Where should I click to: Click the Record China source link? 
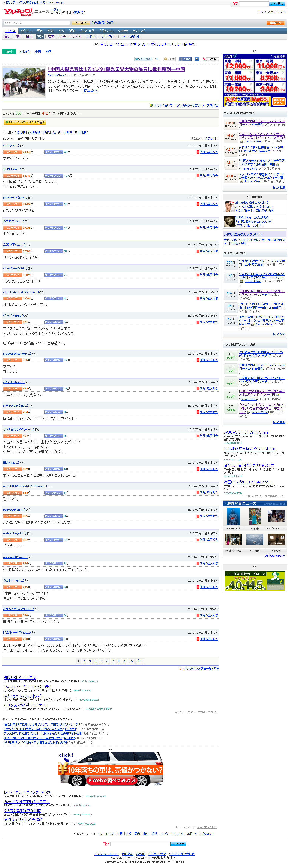pos(56,76)
